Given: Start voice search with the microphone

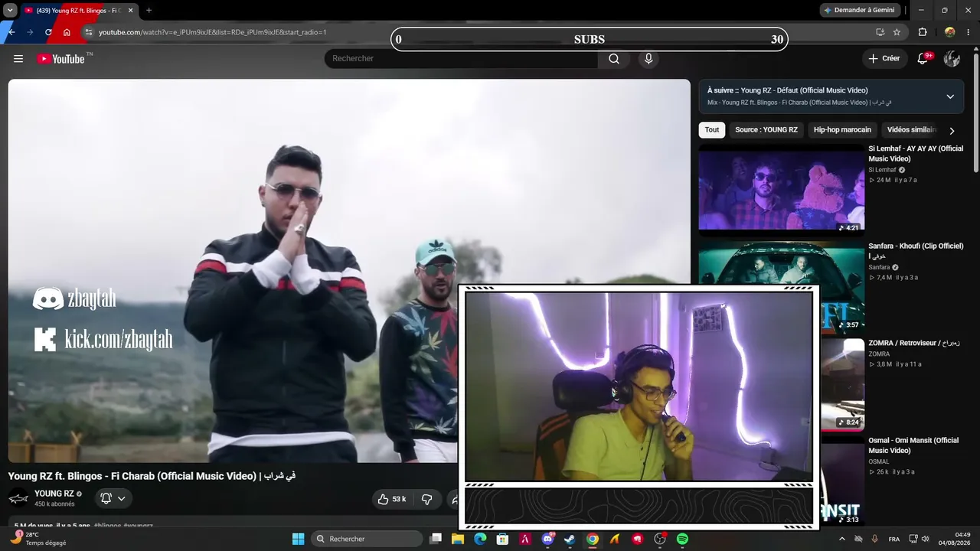Looking at the screenshot, I should 648,59.
